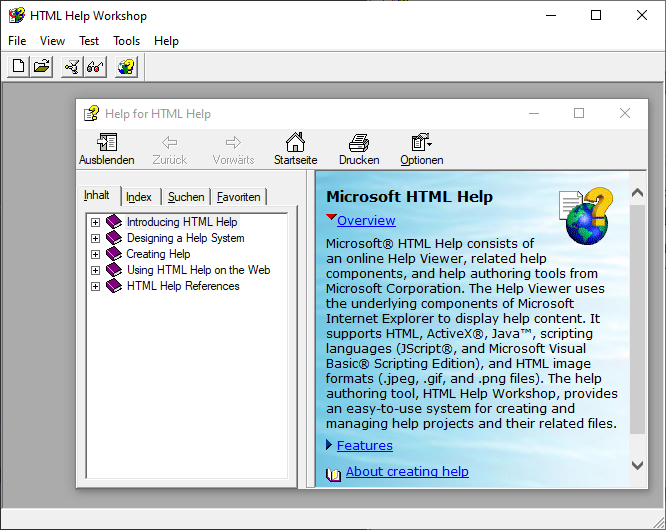The image size is (666, 530).
Task: Select Using HTML Help on the Web topic
Action: [x=198, y=270]
